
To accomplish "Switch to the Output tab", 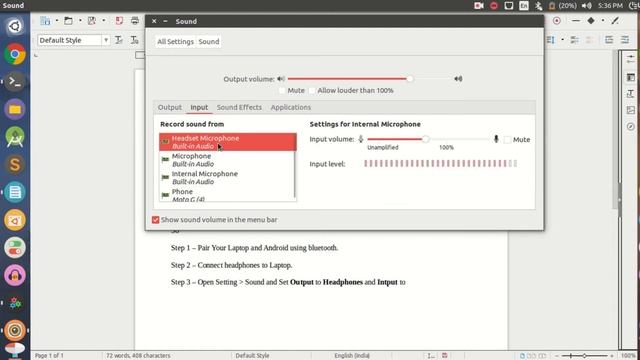I will click(170, 107).
